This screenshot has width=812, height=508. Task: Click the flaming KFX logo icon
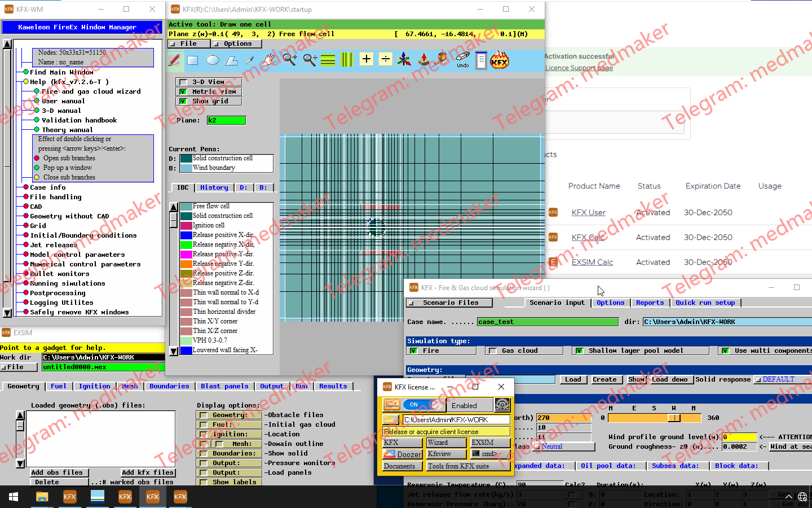[500, 60]
